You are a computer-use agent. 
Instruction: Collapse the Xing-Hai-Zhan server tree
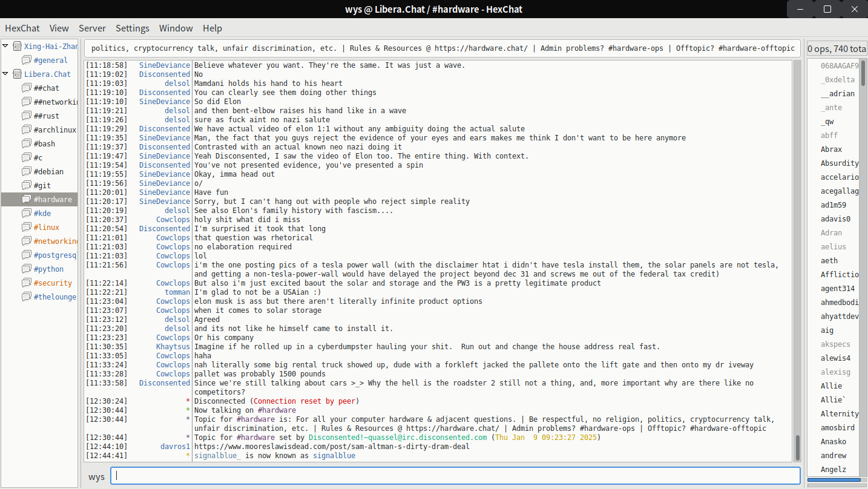pos(5,46)
